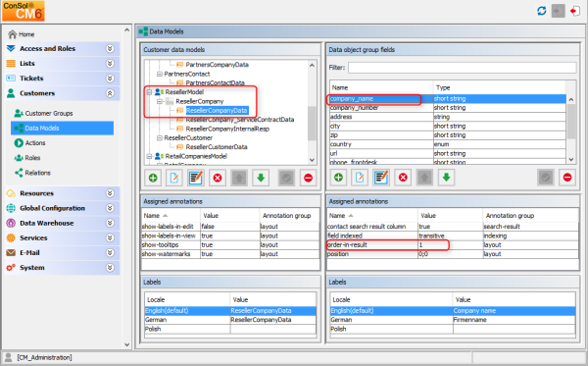Add a new customer data model with the green plus button
588x366 pixels.
pyautogui.click(x=153, y=178)
